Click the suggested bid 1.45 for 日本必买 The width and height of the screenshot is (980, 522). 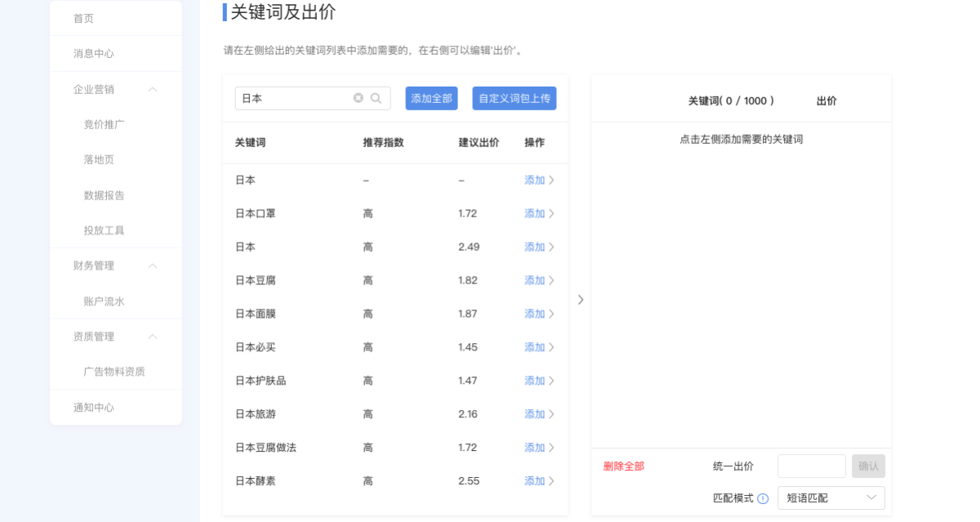(468, 347)
